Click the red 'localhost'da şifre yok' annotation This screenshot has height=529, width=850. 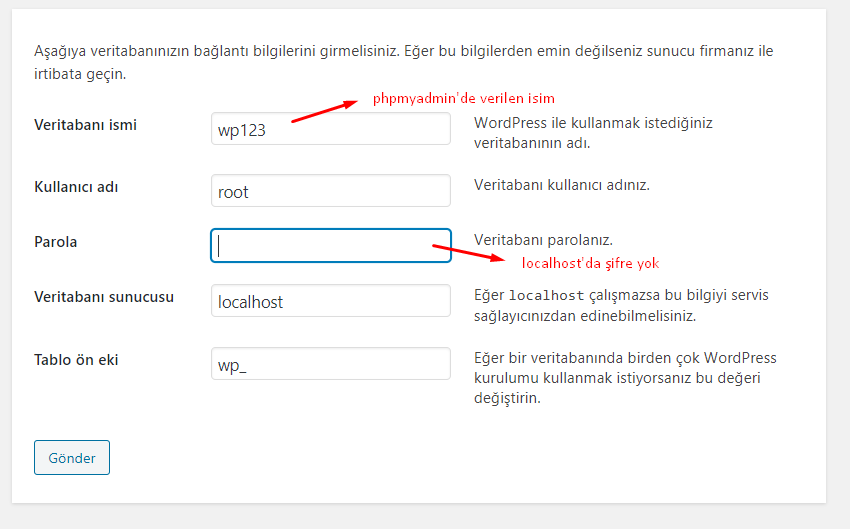(590, 263)
